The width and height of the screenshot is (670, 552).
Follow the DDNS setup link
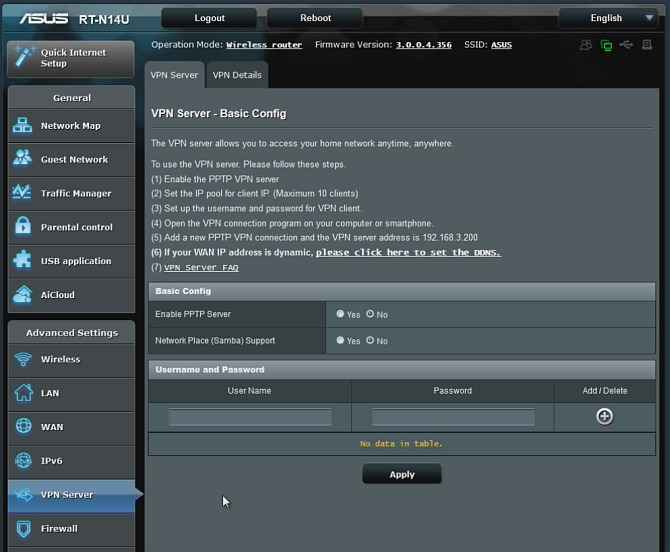(408, 253)
